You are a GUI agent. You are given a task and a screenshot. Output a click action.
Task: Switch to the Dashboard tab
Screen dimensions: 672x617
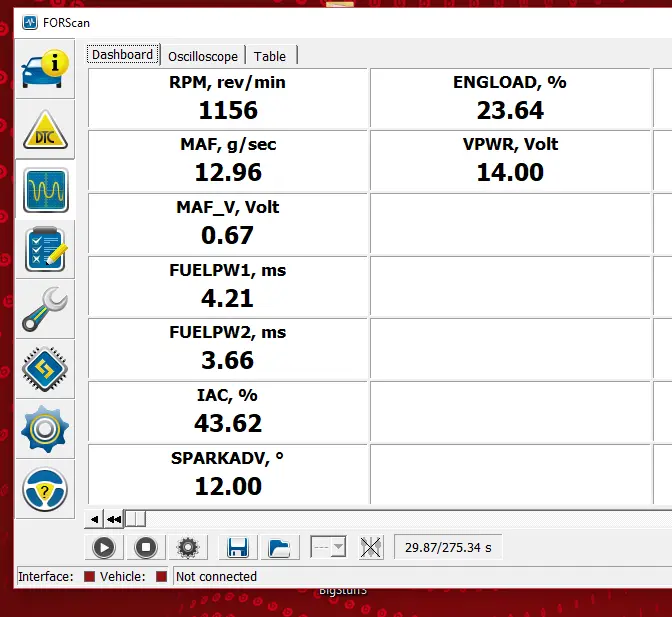pos(123,55)
